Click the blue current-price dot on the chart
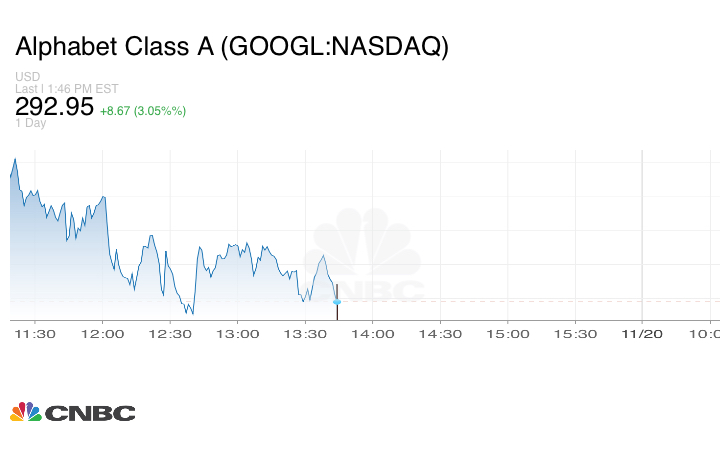 (x=337, y=301)
